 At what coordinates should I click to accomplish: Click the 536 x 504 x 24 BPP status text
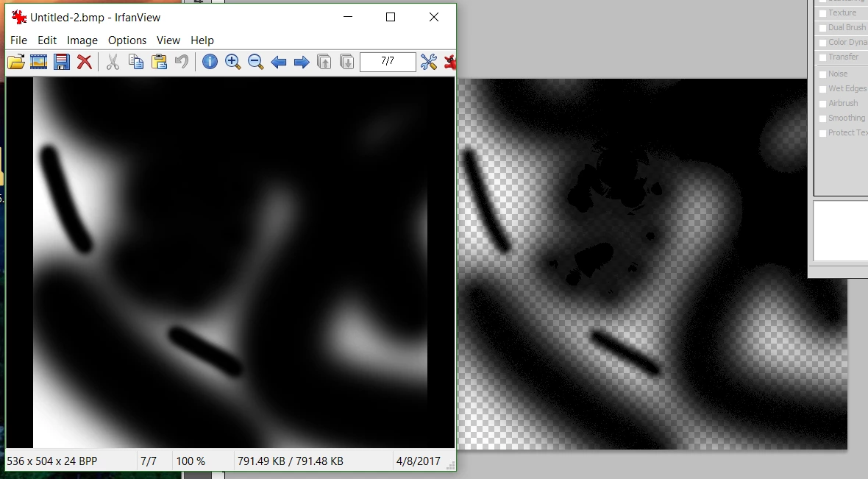52,461
